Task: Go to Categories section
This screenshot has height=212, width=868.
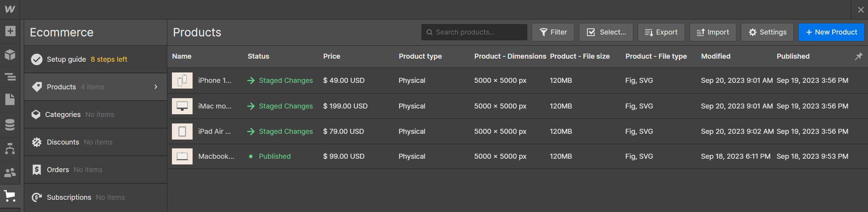Action: pyautogui.click(x=95, y=115)
